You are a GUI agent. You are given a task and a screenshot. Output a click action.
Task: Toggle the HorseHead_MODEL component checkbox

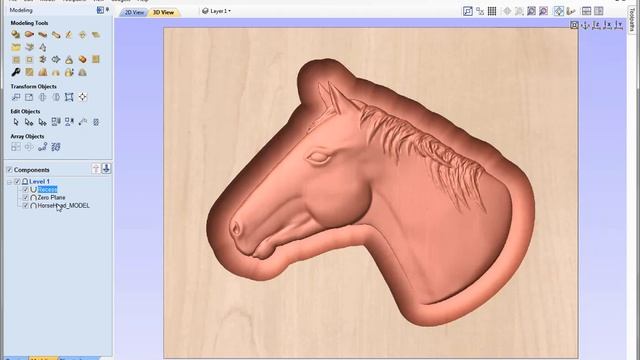coord(26,206)
